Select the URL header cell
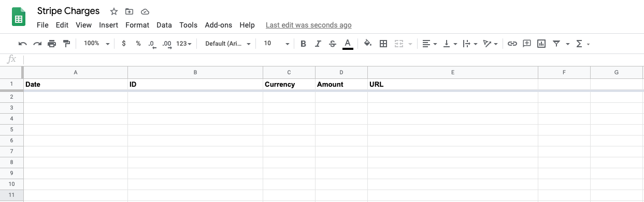644x202 pixels. coord(453,84)
